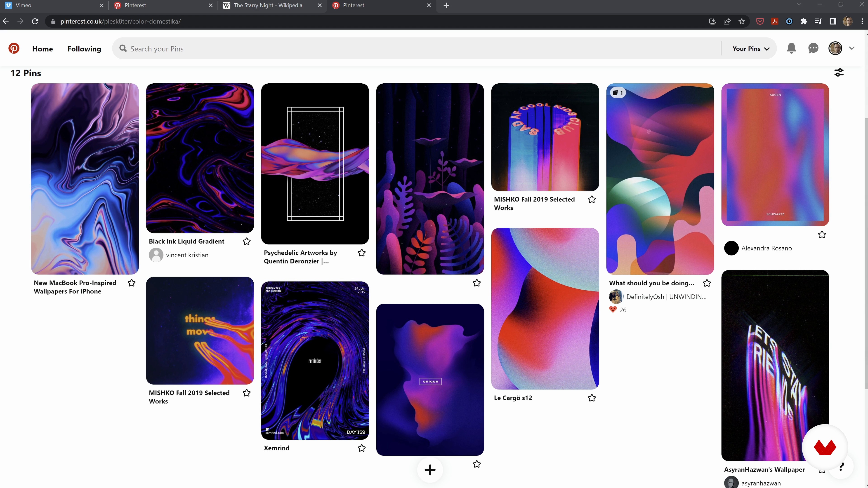868x488 pixels.
Task: Go back in browser history
Action: click(6, 21)
